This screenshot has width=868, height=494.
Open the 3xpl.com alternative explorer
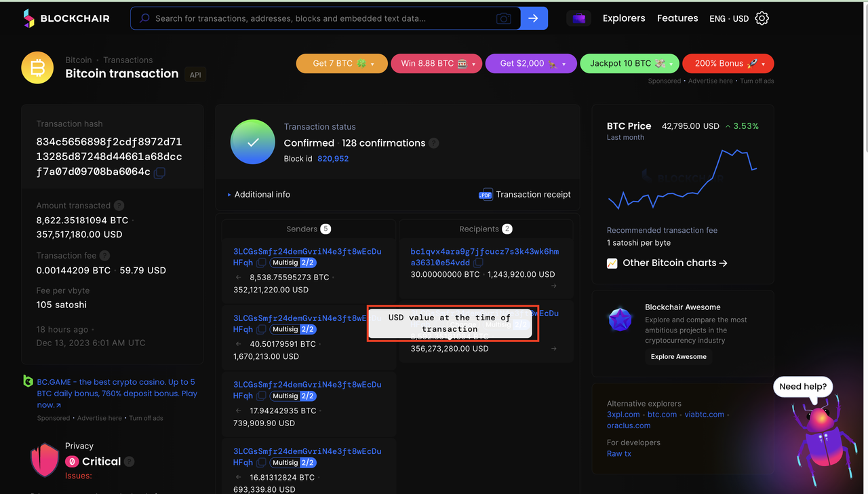tap(623, 415)
